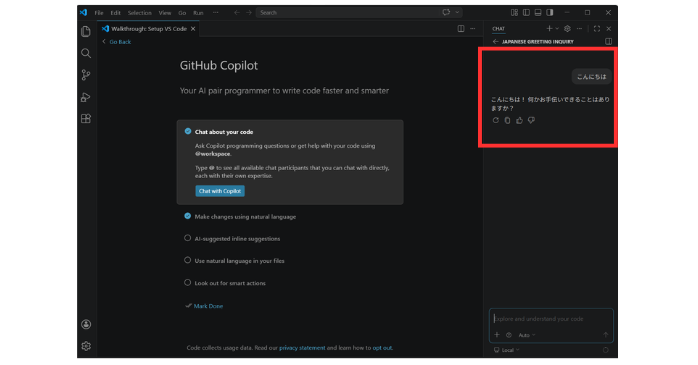The width and height of the screenshot is (698, 365).
Task: Focus the chat input field
Action: click(551, 319)
